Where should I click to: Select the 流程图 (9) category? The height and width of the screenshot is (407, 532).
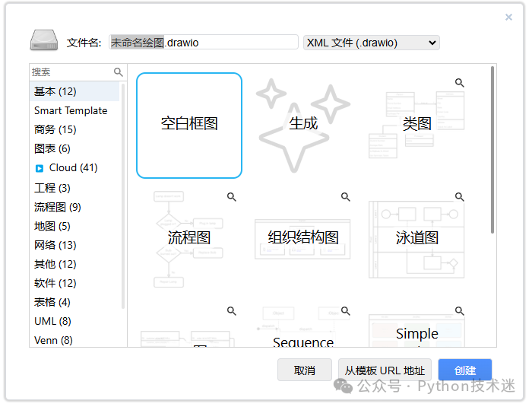pyautogui.click(x=74, y=207)
